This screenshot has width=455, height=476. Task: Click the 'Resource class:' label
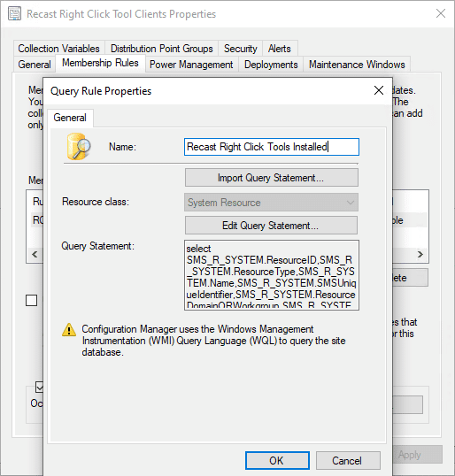pos(96,202)
